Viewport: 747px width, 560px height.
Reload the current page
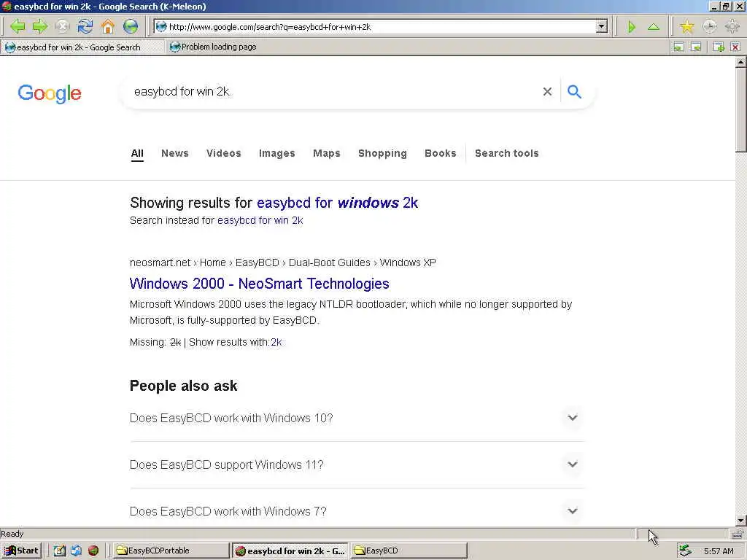[x=85, y=26]
